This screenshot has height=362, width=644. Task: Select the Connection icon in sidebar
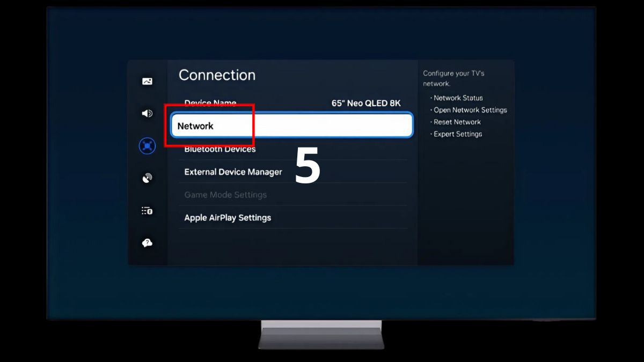click(147, 145)
